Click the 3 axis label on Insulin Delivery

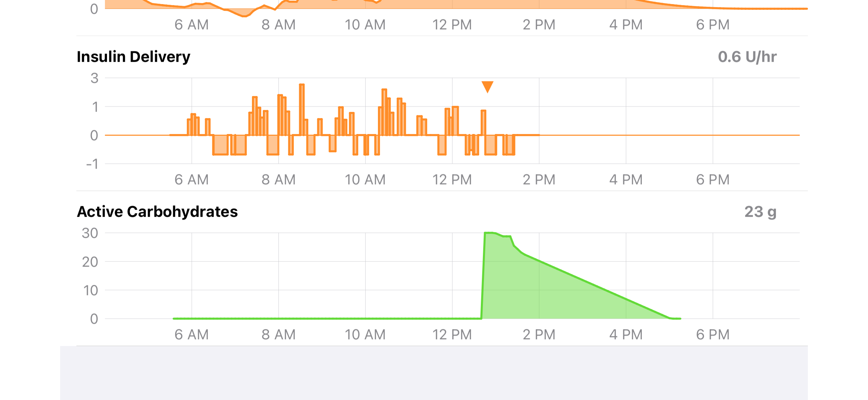[94, 78]
